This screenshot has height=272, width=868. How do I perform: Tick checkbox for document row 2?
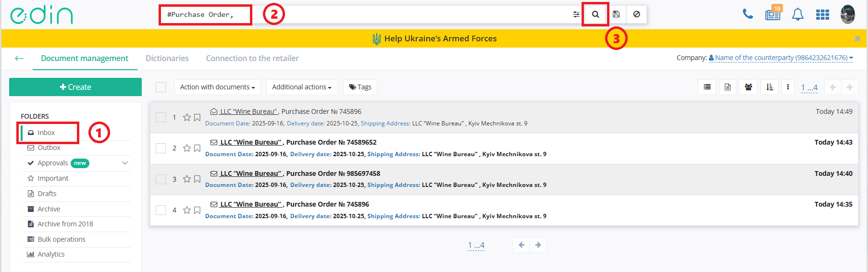(161, 148)
